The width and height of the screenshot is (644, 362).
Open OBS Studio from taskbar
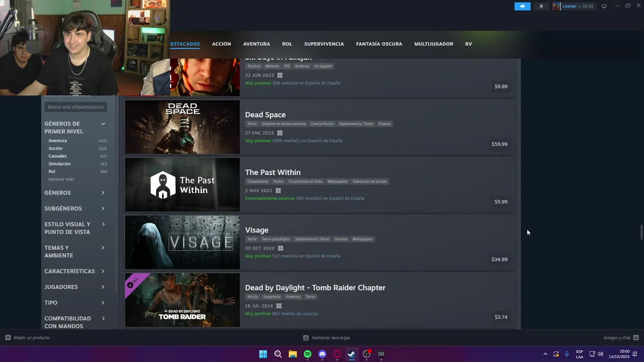coord(367,354)
